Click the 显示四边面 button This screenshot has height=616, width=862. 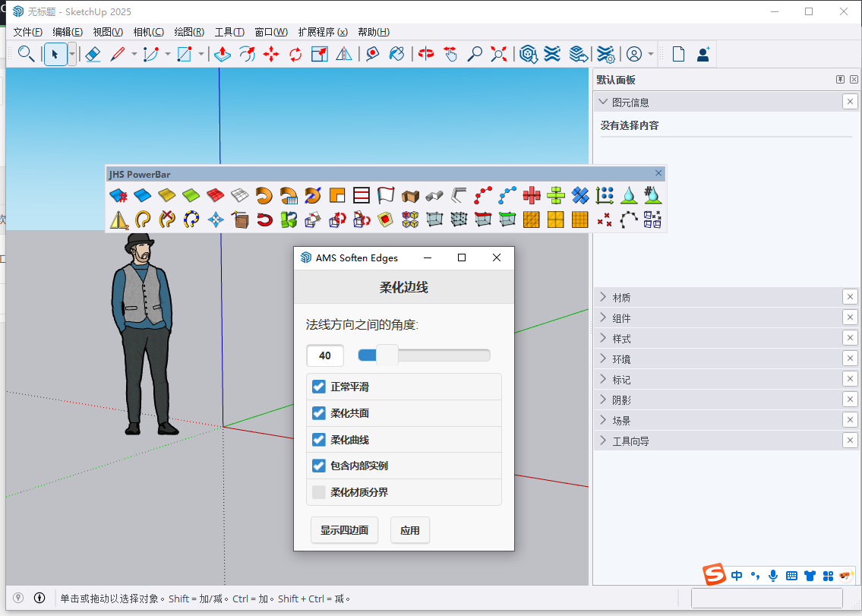pos(344,530)
